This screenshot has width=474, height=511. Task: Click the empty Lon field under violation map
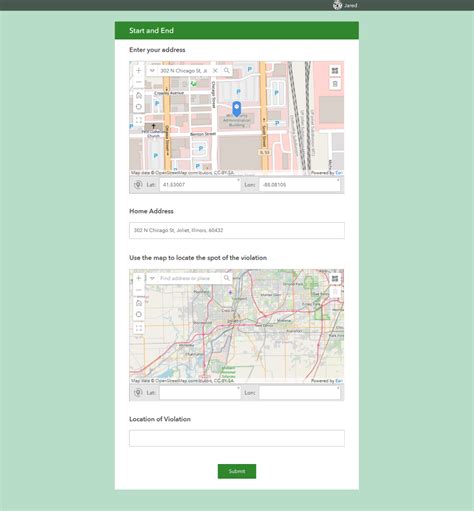(300, 393)
